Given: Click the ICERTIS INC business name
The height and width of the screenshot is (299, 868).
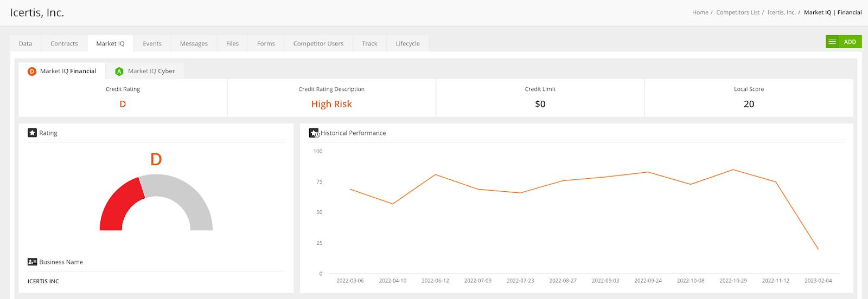Looking at the screenshot, I should point(43,282).
